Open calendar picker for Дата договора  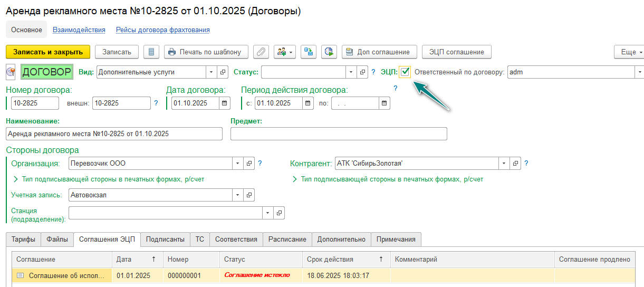coord(224,103)
